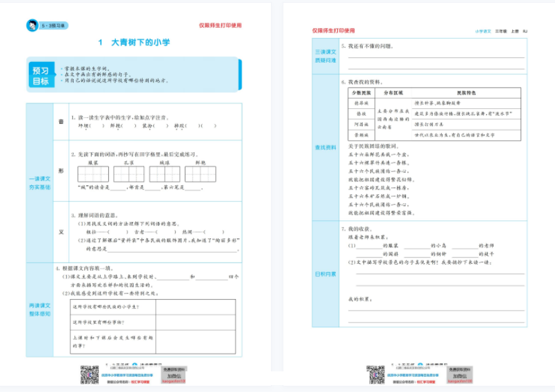Click the left page QR code
Viewport: 555px width, 392px height.
90,375
